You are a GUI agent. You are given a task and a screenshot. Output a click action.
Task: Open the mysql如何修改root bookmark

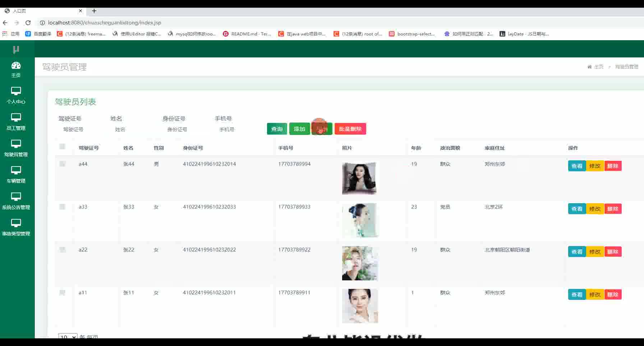tap(192, 34)
